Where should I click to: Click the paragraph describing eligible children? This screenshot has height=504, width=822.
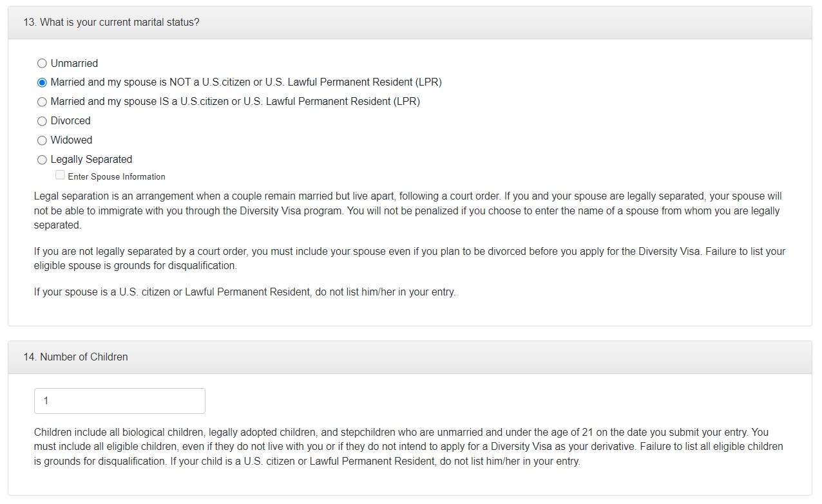408,447
